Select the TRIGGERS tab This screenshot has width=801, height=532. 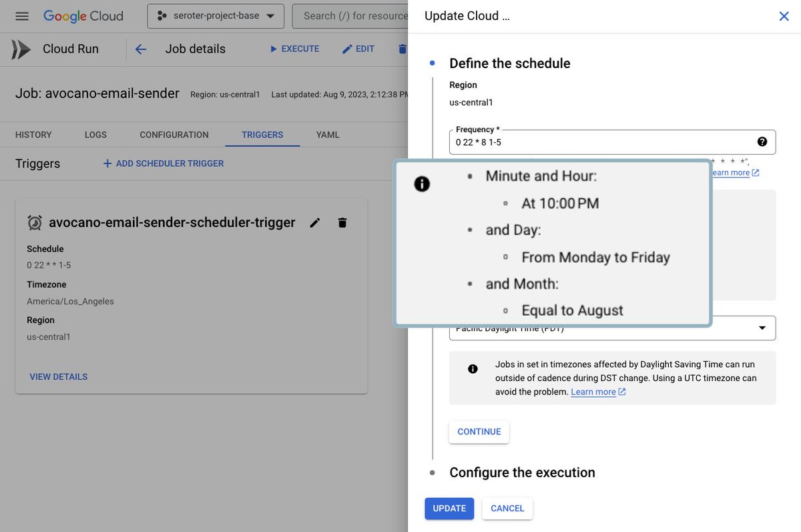point(262,135)
